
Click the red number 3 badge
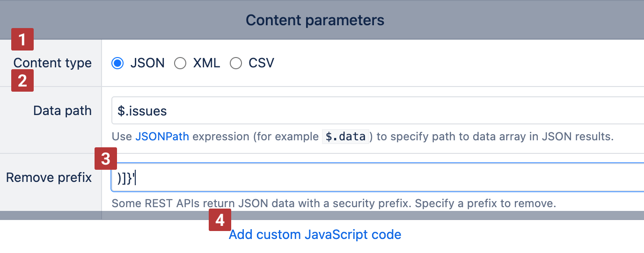tap(106, 159)
